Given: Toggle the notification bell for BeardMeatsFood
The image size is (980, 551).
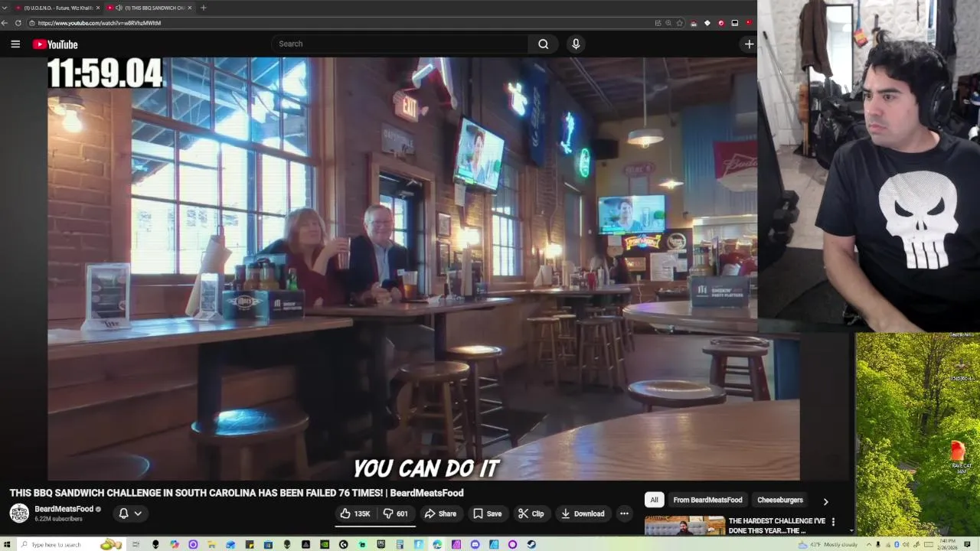Looking at the screenshot, I should tap(123, 514).
